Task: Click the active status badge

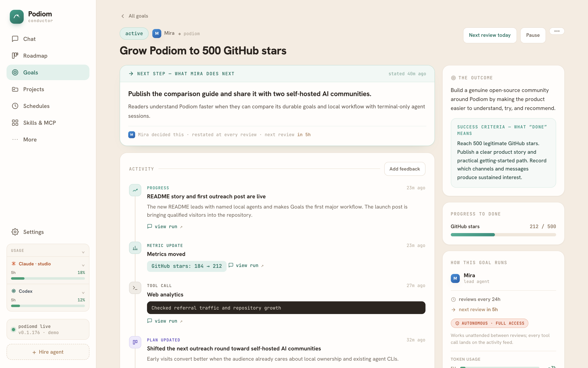Action: point(134,34)
